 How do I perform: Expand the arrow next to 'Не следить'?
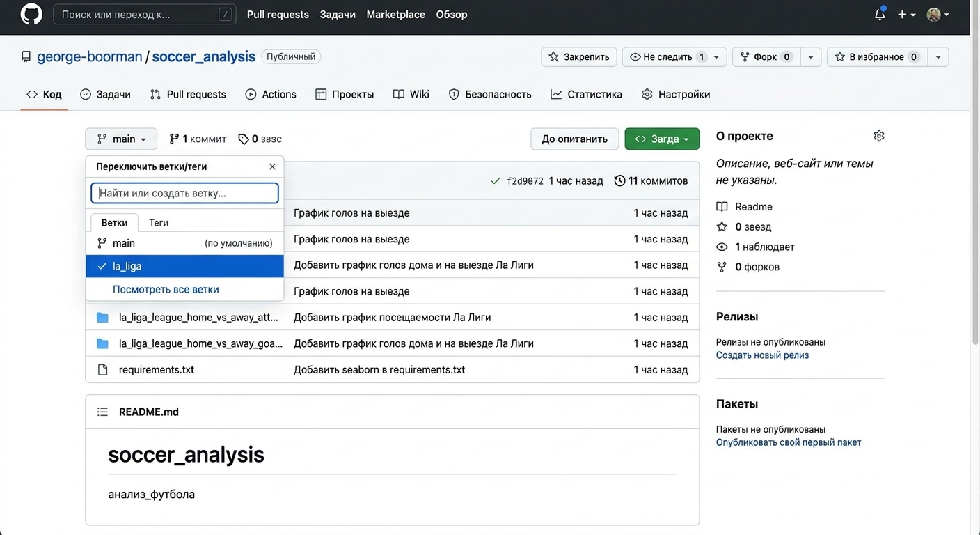pos(717,57)
